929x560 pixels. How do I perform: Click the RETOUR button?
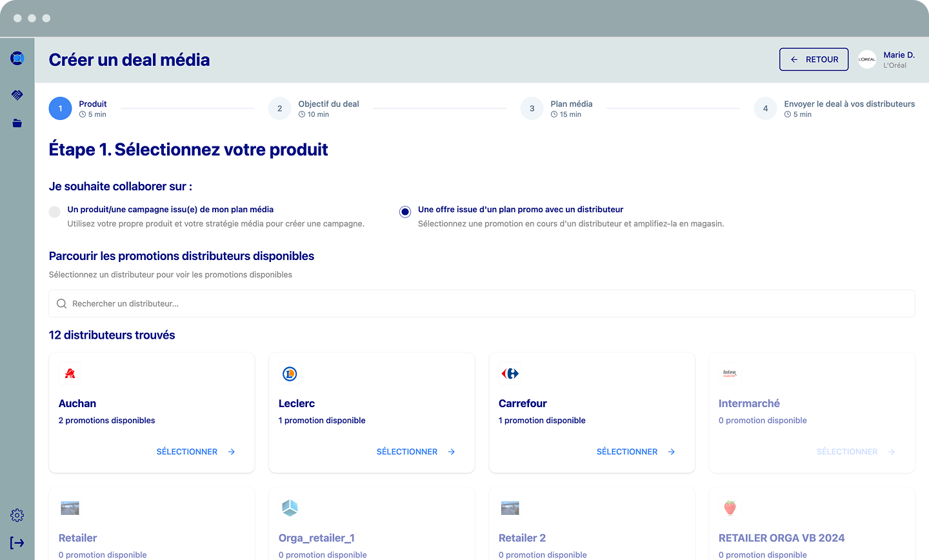point(814,59)
